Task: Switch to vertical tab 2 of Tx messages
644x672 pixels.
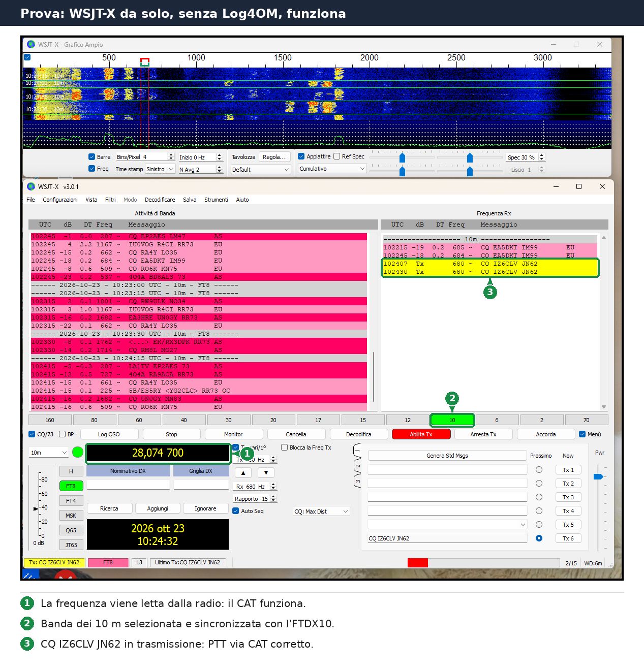Action: [x=357, y=466]
